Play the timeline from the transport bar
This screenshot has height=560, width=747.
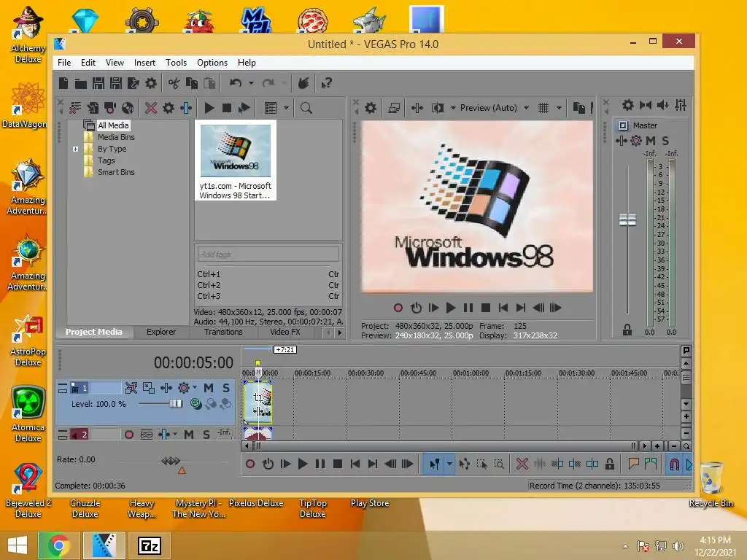pyautogui.click(x=302, y=464)
